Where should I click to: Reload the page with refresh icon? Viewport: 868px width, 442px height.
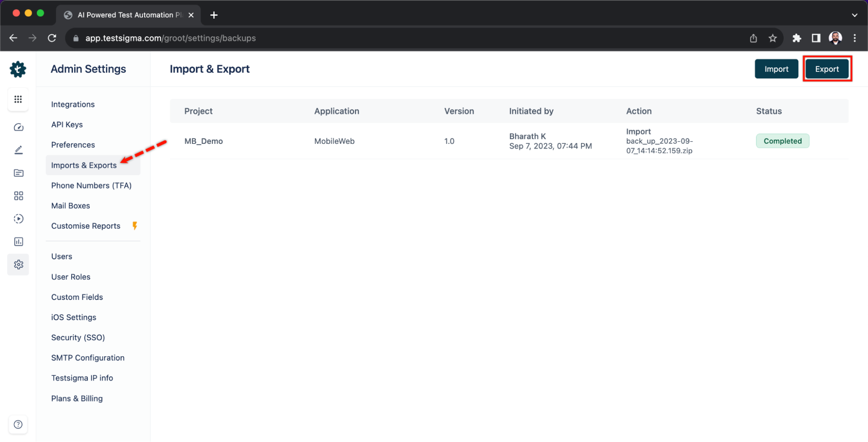point(52,38)
